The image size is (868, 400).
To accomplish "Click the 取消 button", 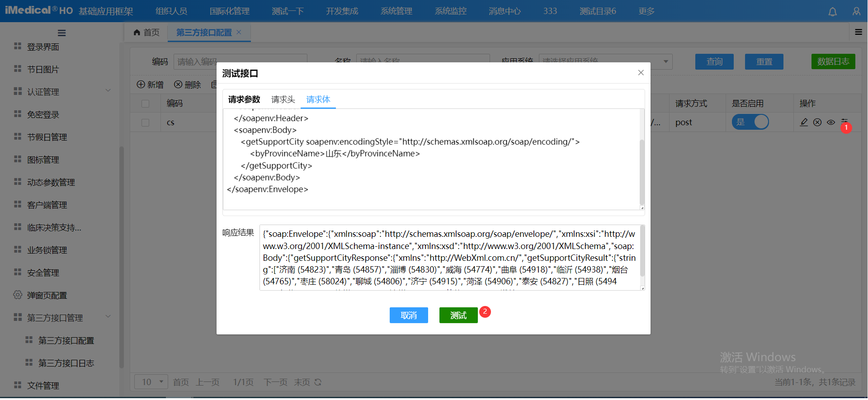I will click(x=409, y=315).
